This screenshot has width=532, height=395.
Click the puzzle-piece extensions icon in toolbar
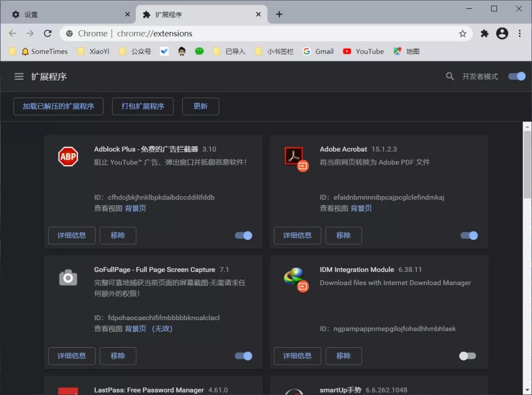click(x=484, y=33)
